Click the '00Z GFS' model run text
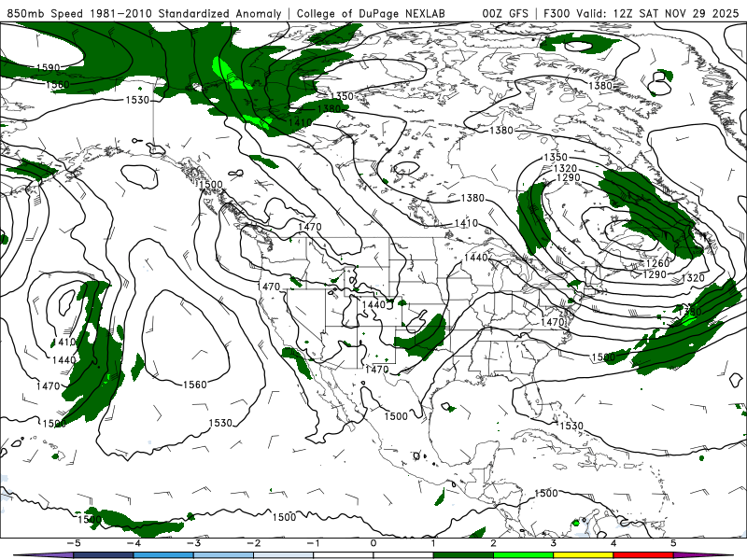Image resolution: width=747 pixels, height=560 pixels. coord(505,13)
